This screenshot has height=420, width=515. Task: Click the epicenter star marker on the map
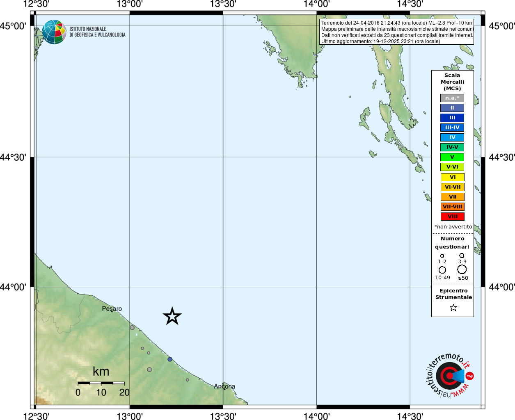click(172, 316)
